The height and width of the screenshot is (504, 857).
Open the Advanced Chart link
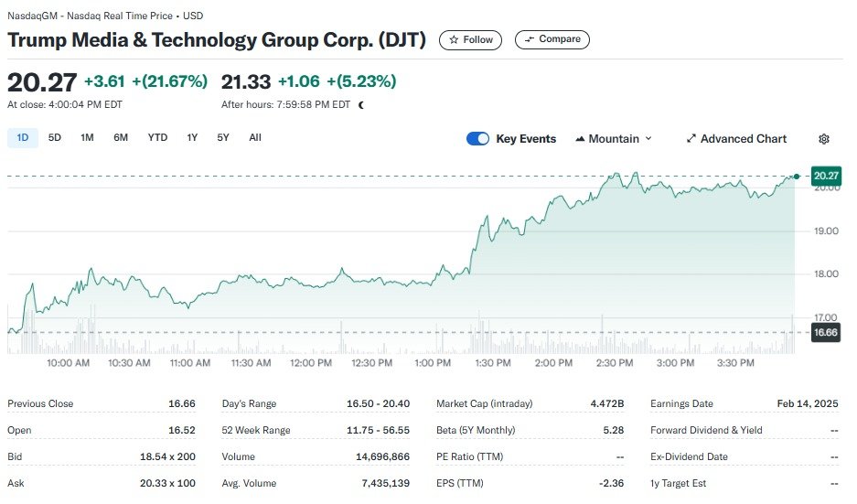pyautogui.click(x=743, y=139)
